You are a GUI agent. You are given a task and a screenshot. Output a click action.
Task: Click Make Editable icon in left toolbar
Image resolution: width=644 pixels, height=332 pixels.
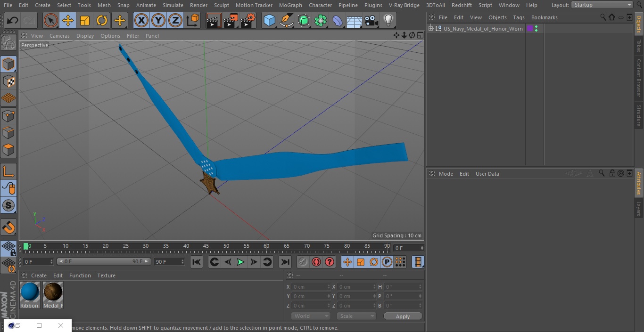pos(8,43)
